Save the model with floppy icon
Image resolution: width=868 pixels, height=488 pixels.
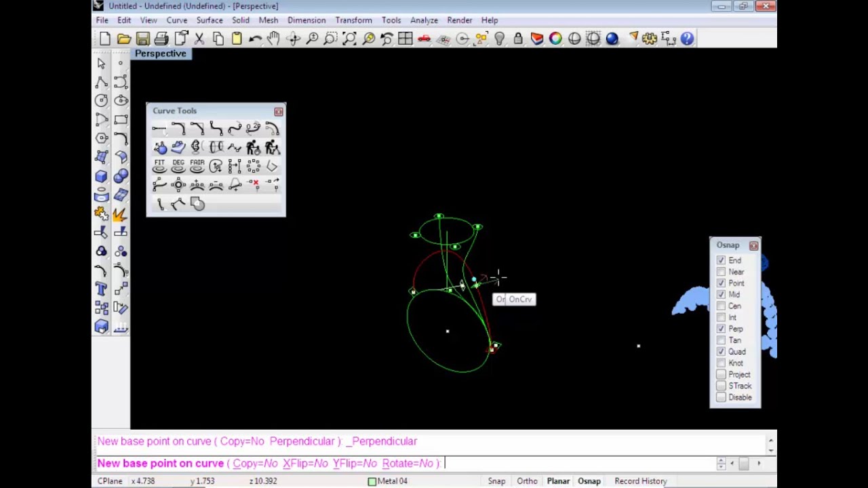click(x=142, y=39)
